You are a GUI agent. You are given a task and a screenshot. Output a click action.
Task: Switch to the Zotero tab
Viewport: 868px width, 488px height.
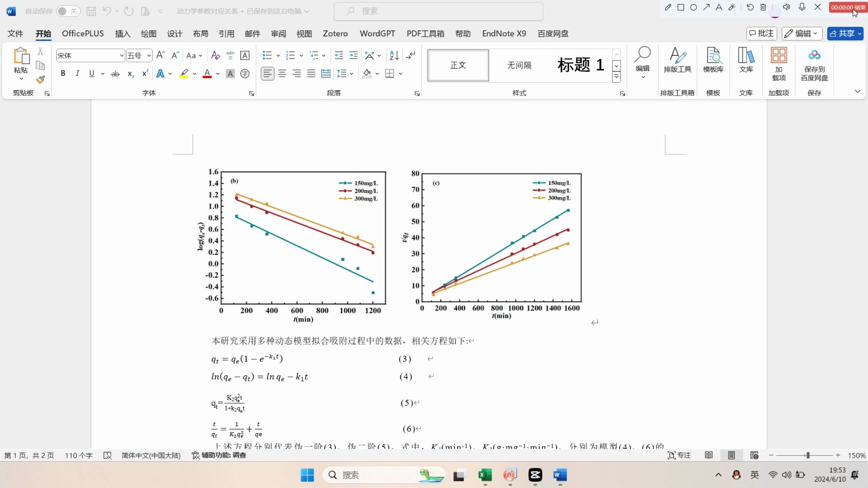(x=335, y=34)
